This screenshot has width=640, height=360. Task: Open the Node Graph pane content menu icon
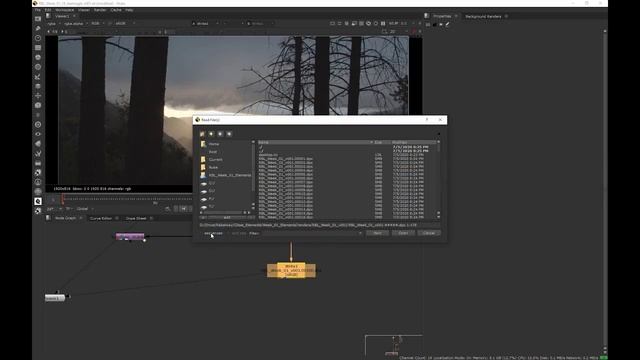[x=48, y=218]
